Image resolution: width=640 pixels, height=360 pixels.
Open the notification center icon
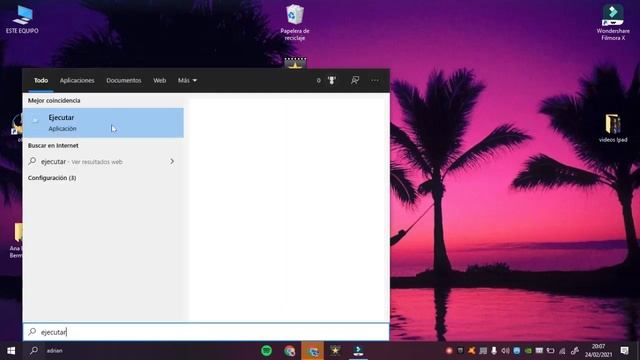point(624,351)
